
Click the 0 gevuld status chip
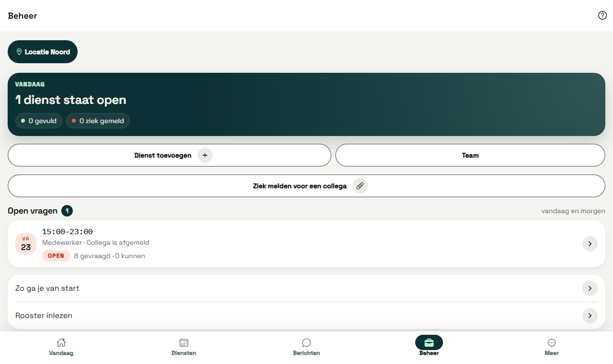tap(39, 121)
